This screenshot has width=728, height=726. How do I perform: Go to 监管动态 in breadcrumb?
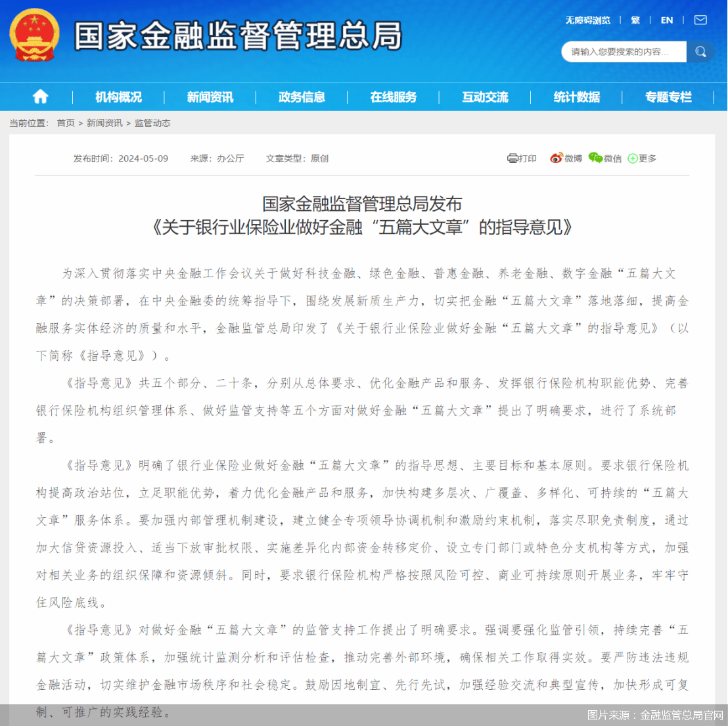click(152, 123)
